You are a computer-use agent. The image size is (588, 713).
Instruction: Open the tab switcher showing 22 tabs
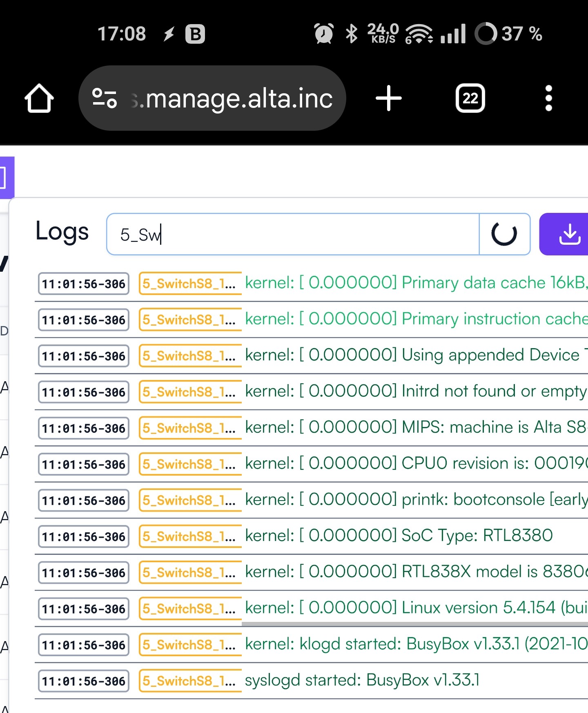point(470,98)
